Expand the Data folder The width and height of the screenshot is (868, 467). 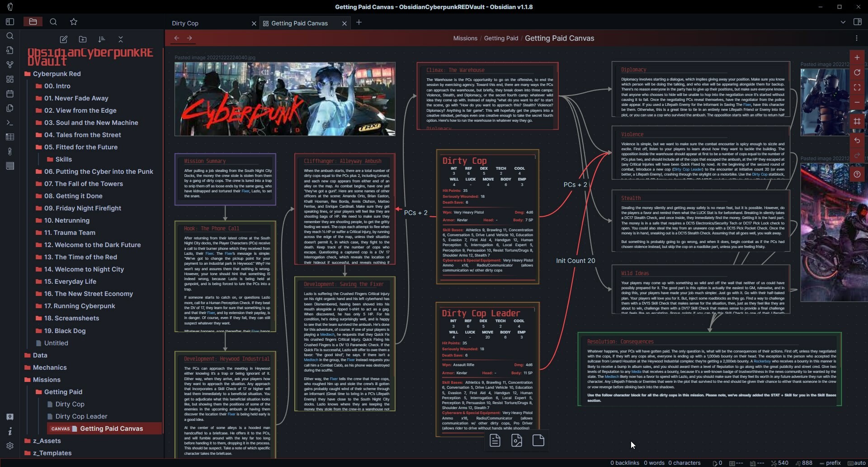[x=40, y=355]
